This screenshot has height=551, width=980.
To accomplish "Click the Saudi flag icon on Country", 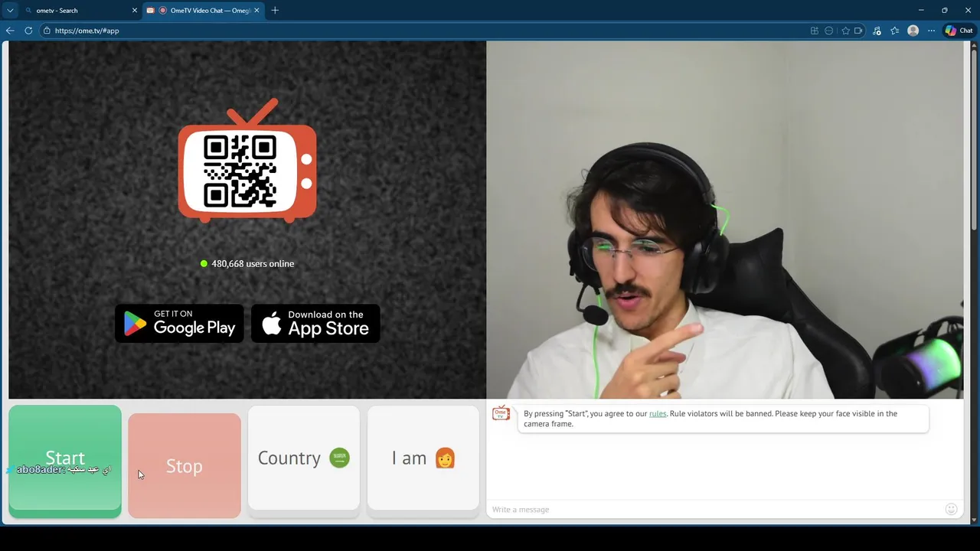I will [x=339, y=458].
